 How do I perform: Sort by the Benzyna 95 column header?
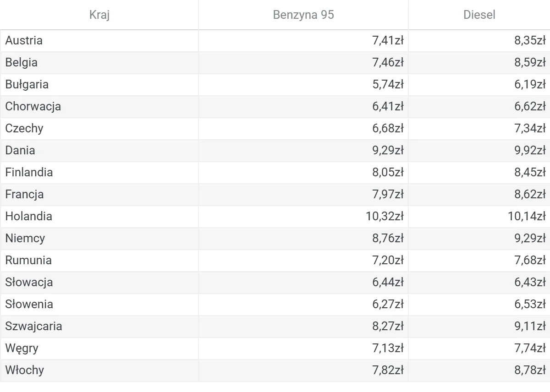coord(303,15)
